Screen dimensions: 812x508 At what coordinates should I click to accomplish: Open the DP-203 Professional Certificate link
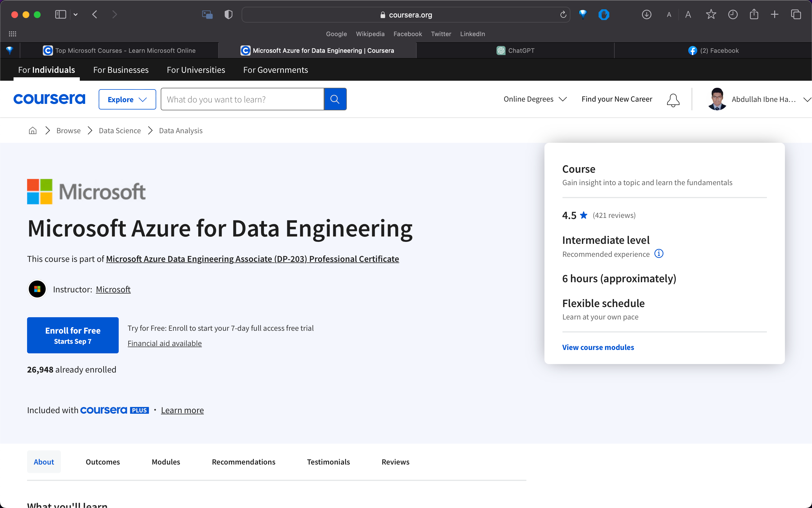pyautogui.click(x=252, y=259)
